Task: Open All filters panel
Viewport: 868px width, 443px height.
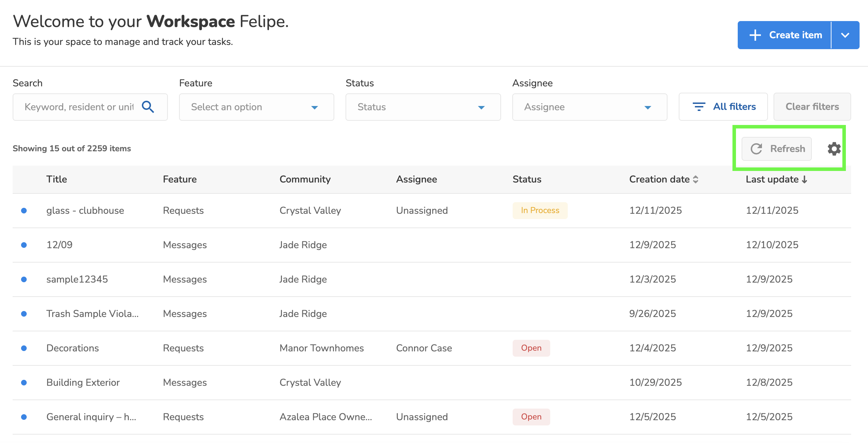Action: [x=723, y=107]
